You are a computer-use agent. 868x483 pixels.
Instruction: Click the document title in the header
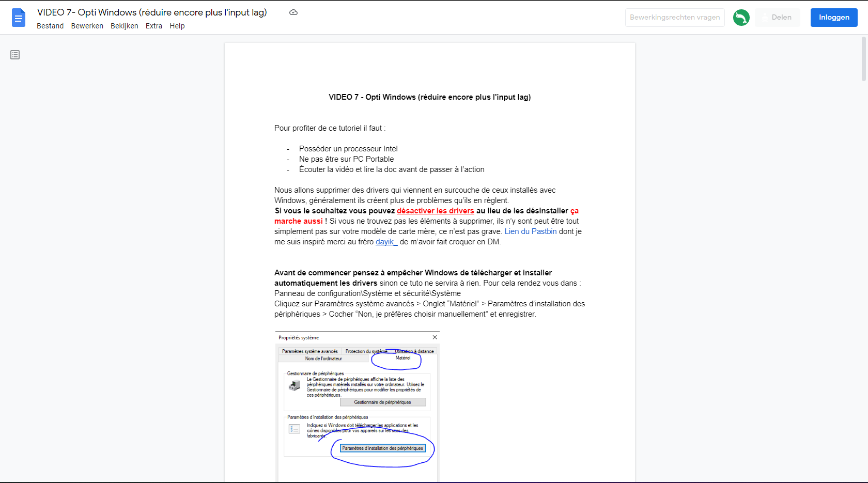152,12
